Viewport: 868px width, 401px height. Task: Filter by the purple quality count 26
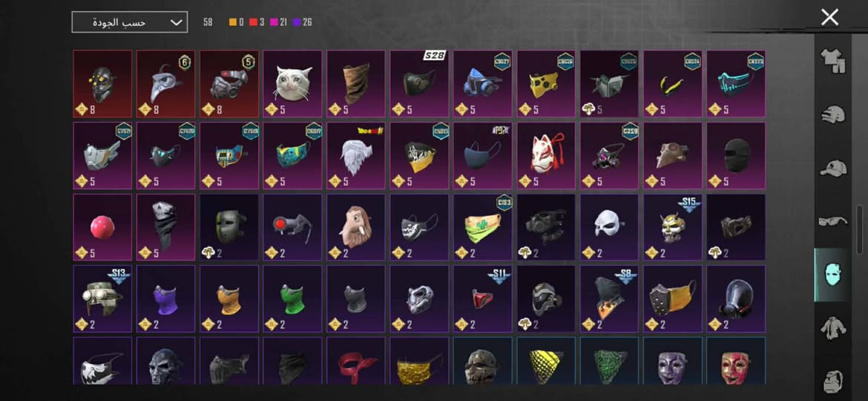pyautogui.click(x=303, y=23)
